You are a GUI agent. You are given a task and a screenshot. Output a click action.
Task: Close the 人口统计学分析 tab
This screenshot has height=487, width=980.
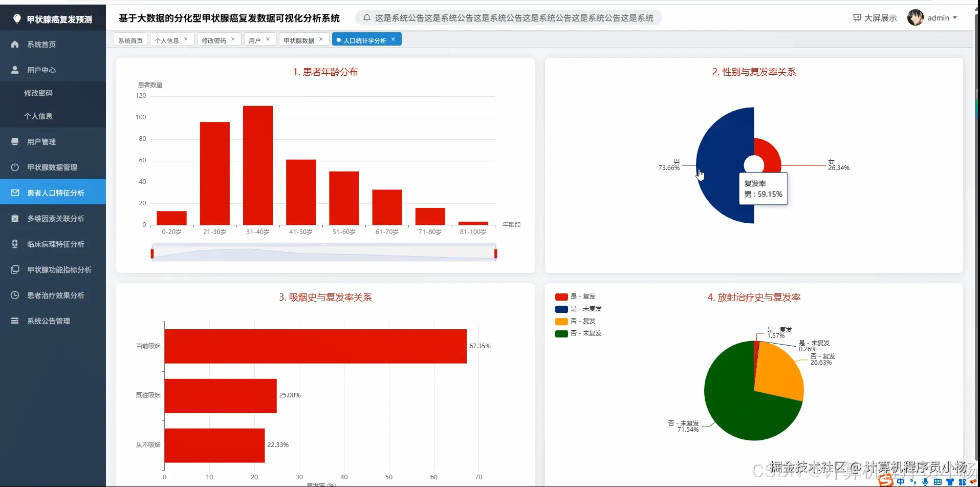[393, 39]
